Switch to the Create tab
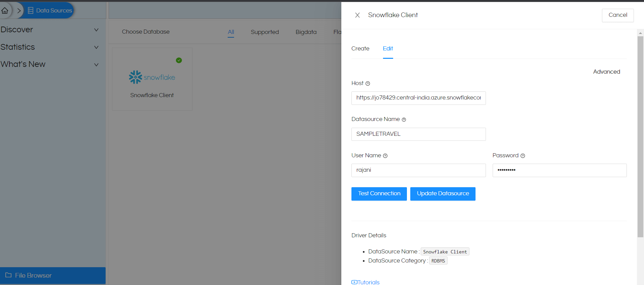Screen dimensions: 644x285 [360, 49]
